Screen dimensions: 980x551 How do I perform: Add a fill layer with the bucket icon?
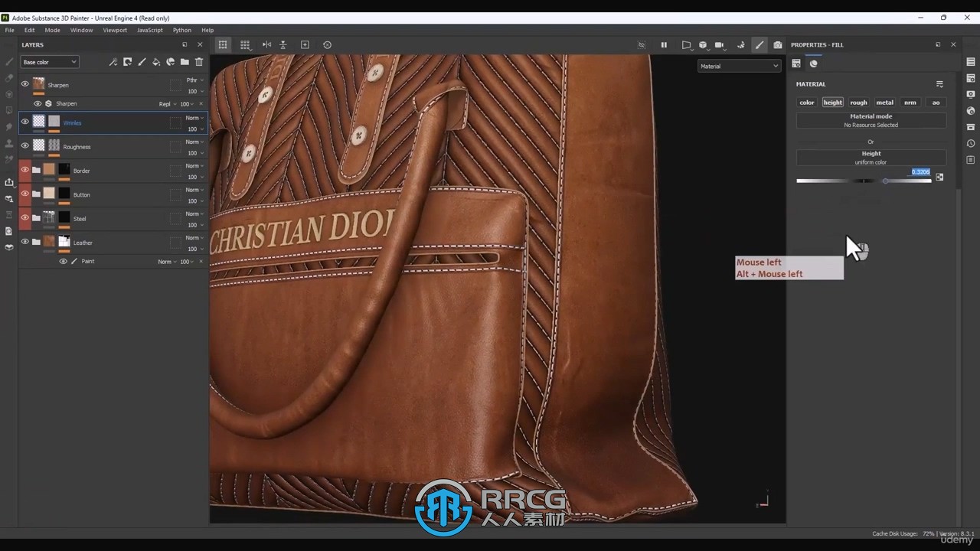point(156,62)
